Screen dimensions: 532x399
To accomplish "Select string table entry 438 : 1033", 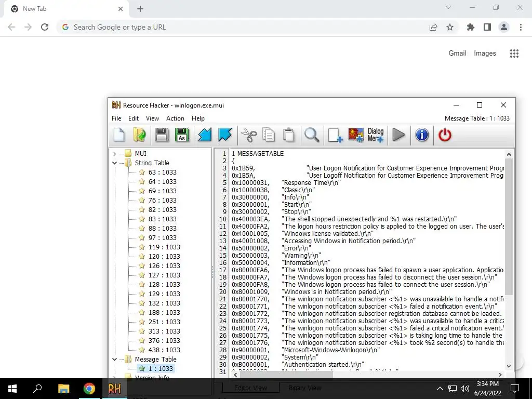I will pos(164,350).
